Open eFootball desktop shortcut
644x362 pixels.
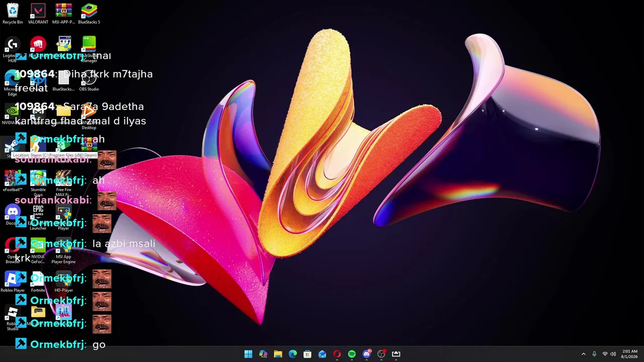(x=13, y=181)
